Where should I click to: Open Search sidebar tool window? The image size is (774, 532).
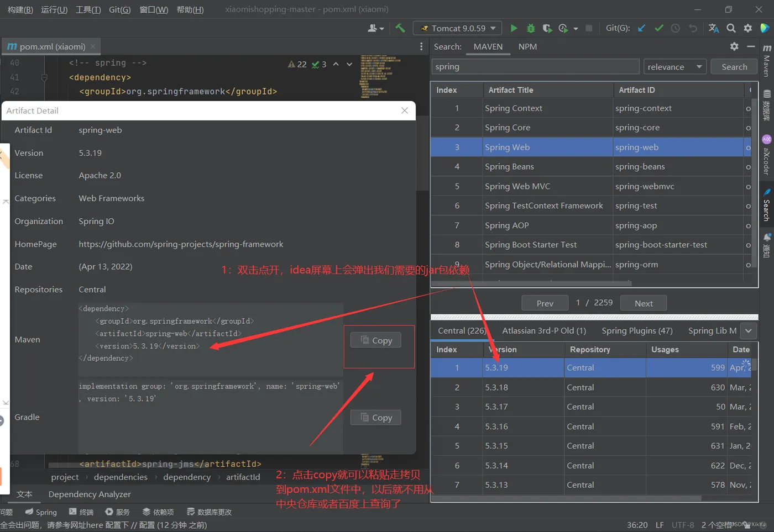pos(766,206)
